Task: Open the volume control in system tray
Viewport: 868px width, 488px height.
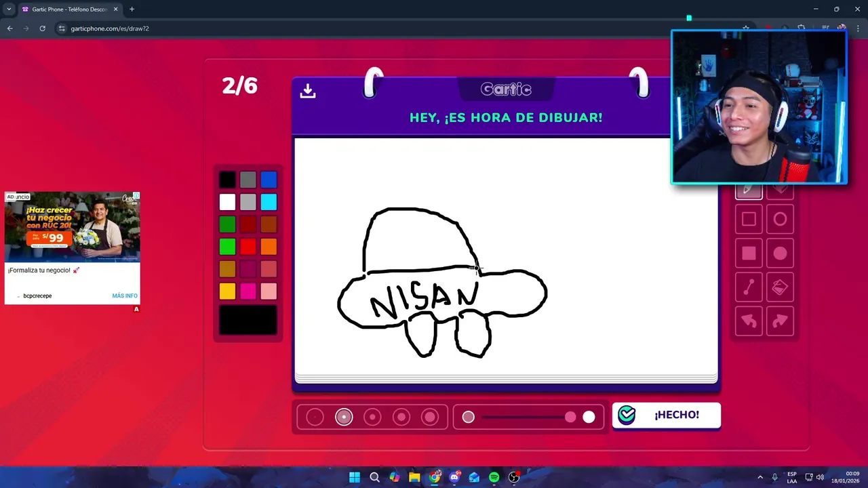Action: pos(821,477)
